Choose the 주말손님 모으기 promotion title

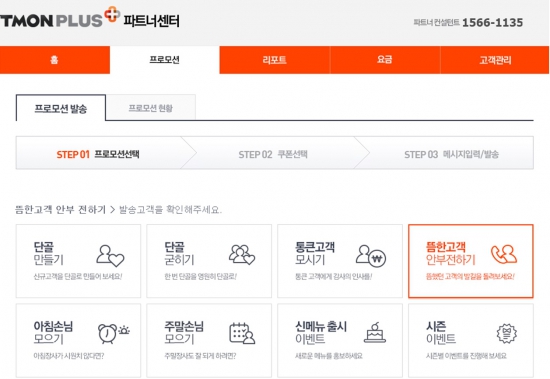point(184,332)
